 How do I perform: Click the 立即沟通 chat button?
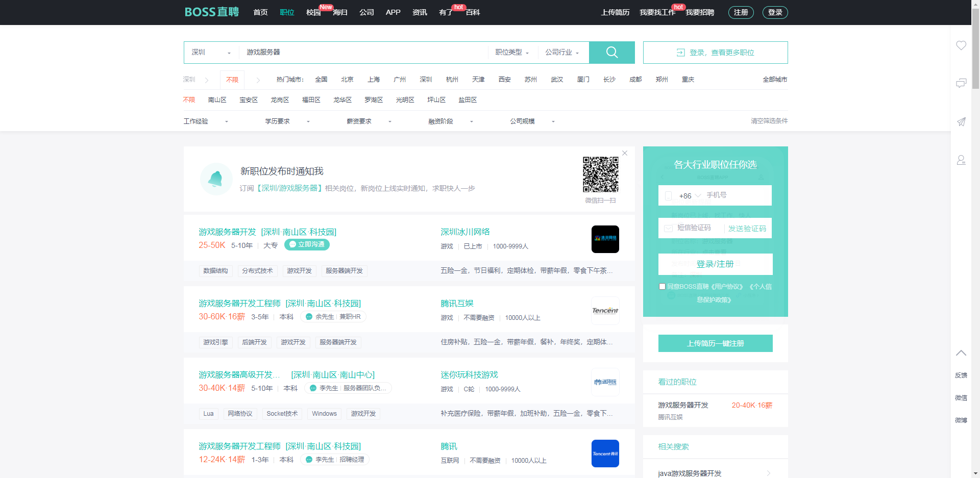coord(307,244)
